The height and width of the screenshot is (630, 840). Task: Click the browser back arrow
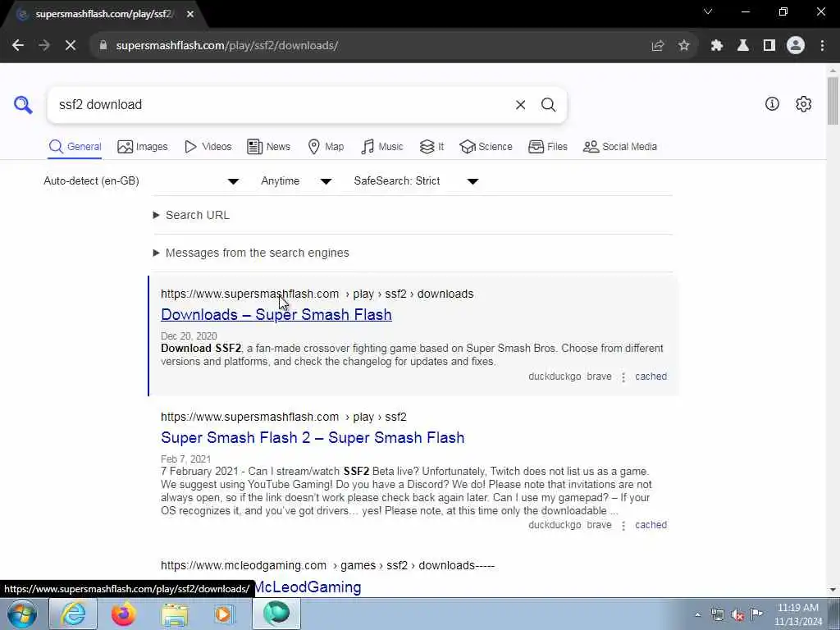[x=18, y=46]
